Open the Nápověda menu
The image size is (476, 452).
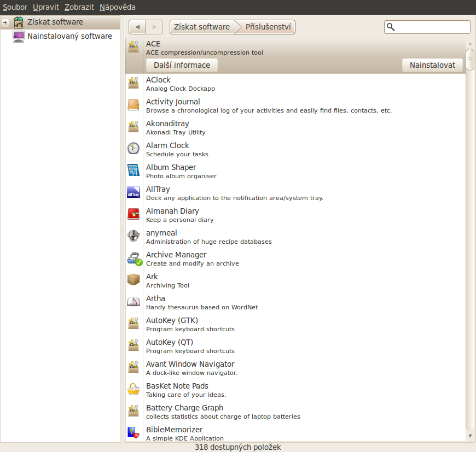point(118,7)
